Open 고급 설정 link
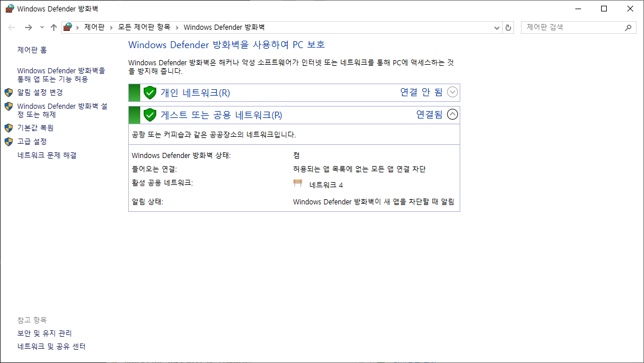The width and height of the screenshot is (644, 363). click(32, 141)
